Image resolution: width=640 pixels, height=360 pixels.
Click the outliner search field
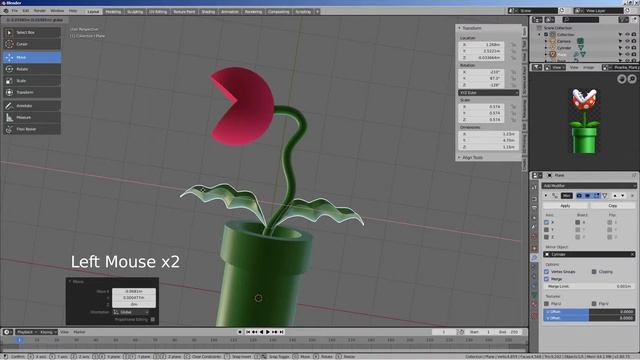point(580,20)
